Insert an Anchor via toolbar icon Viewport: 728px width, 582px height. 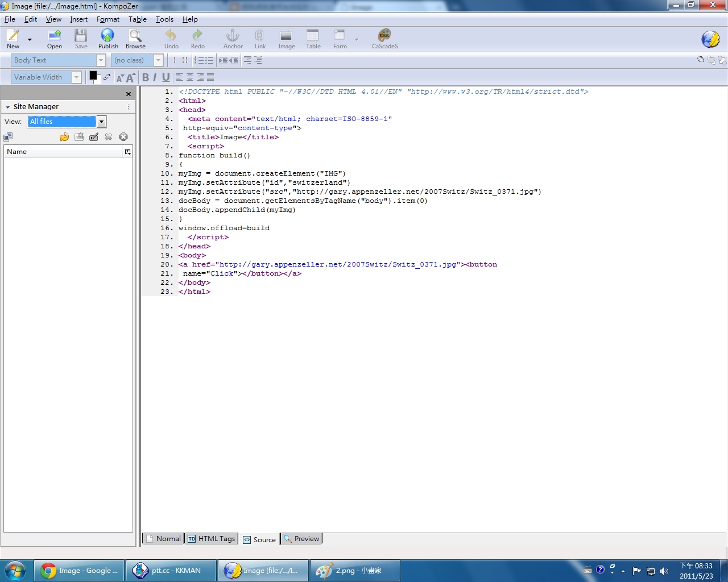pyautogui.click(x=232, y=36)
